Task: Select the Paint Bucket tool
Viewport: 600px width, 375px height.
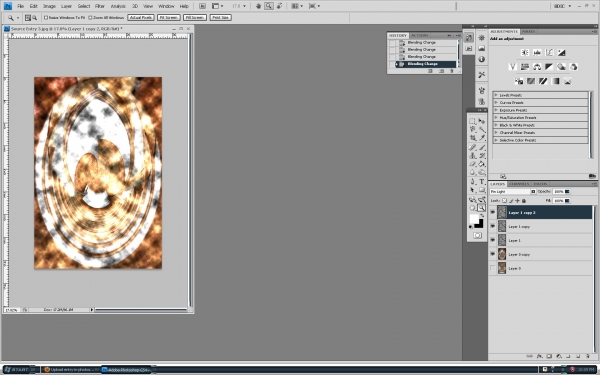Action: point(482,164)
